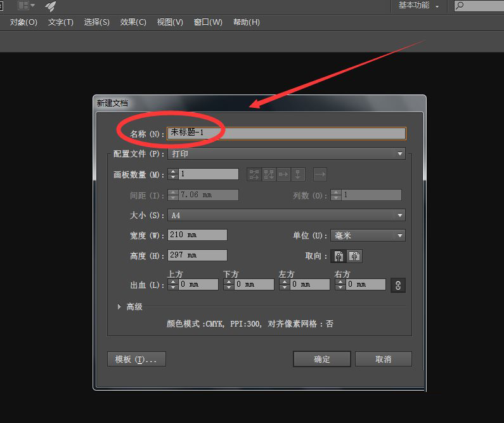Toggle right-to-left layout arrow icon
This screenshot has width=504, height=423.
click(x=320, y=174)
